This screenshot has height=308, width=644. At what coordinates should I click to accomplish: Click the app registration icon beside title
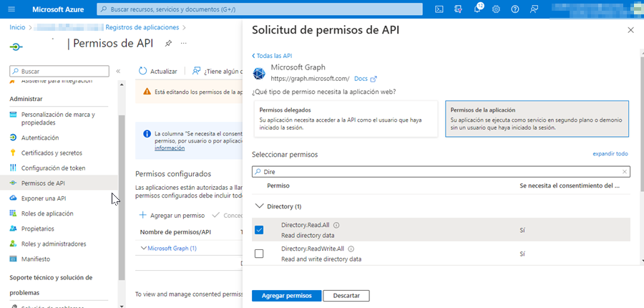(16, 47)
